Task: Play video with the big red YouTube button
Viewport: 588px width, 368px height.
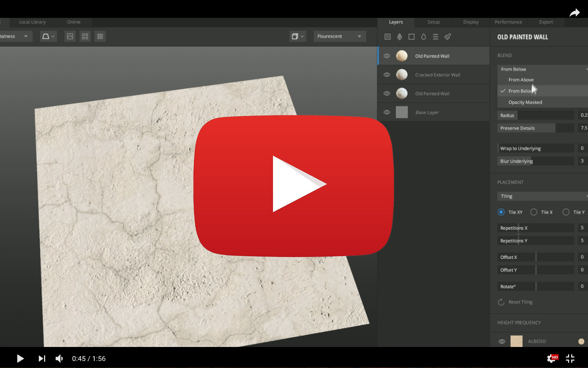Action: pos(294,186)
